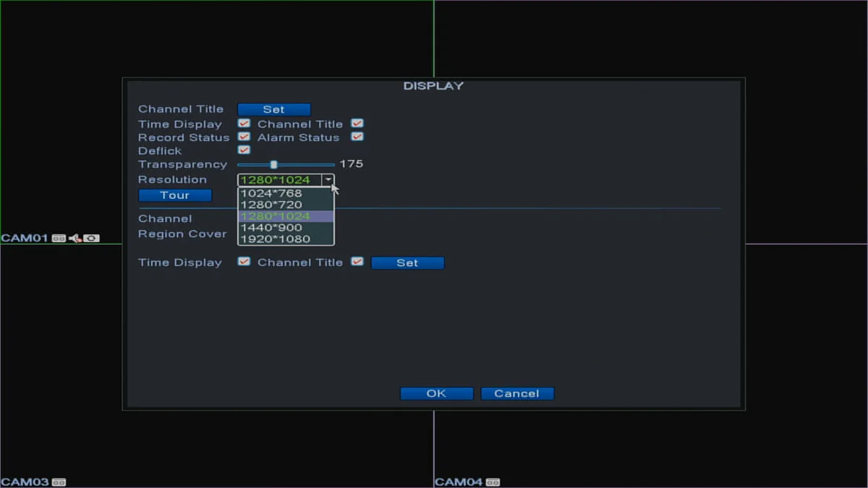Toggle the lower Channel Title checkbox near Set
Screen dimensions: 868x488
click(x=357, y=262)
